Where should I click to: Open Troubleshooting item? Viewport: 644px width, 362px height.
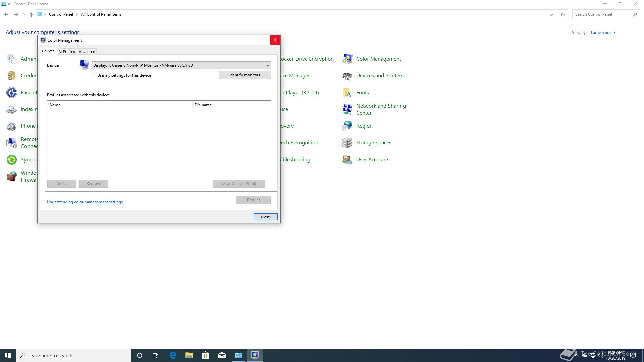pyautogui.click(x=295, y=160)
